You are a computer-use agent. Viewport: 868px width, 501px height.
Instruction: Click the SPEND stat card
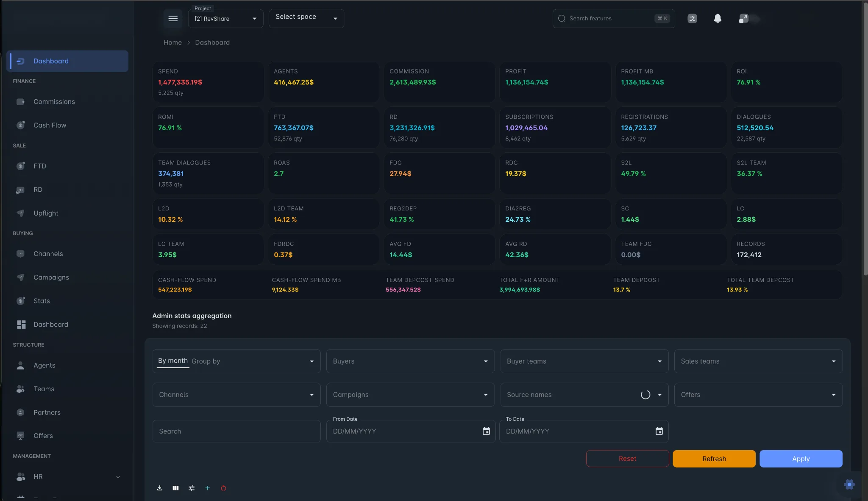208,82
